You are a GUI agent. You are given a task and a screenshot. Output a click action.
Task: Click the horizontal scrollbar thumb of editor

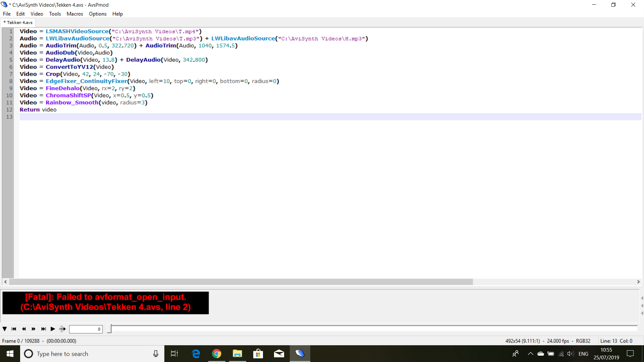coord(241,282)
